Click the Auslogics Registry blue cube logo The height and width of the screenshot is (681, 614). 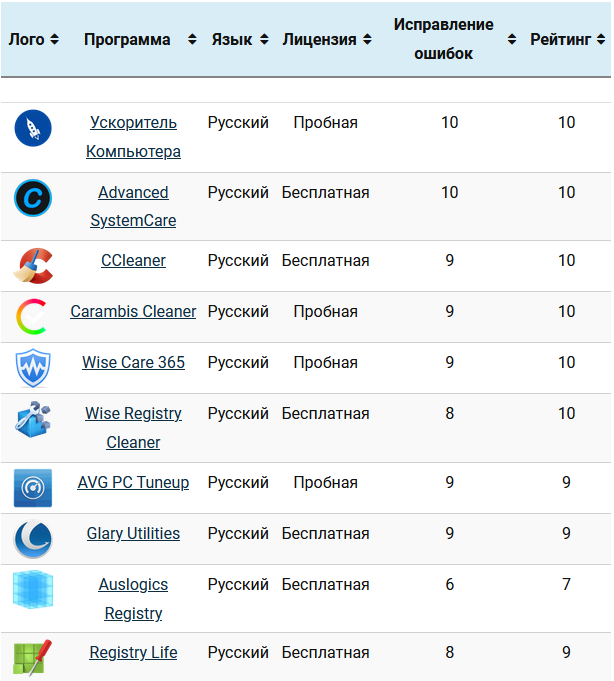click(33, 589)
